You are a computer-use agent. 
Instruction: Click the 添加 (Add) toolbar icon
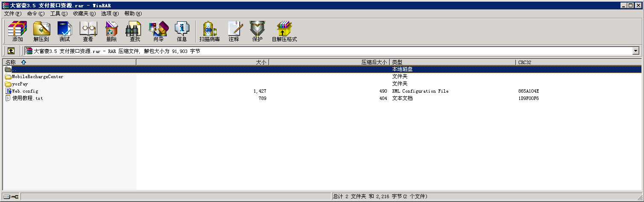point(17,31)
